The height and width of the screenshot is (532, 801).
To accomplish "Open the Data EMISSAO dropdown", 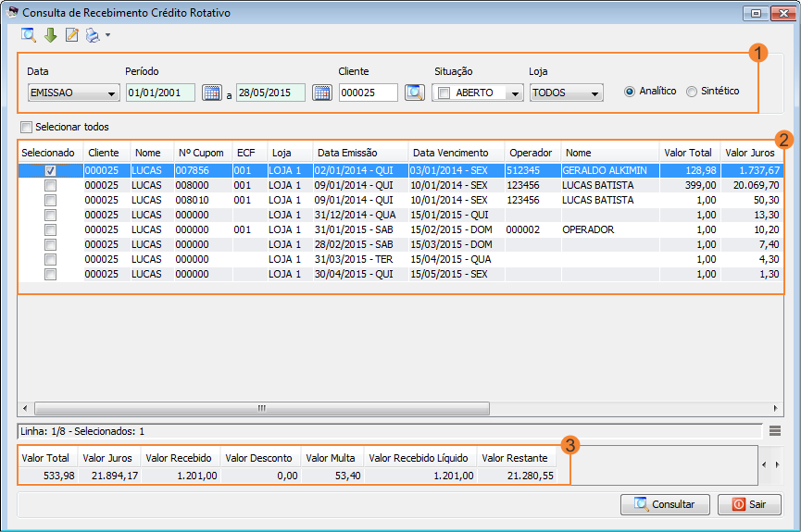I will (111, 93).
